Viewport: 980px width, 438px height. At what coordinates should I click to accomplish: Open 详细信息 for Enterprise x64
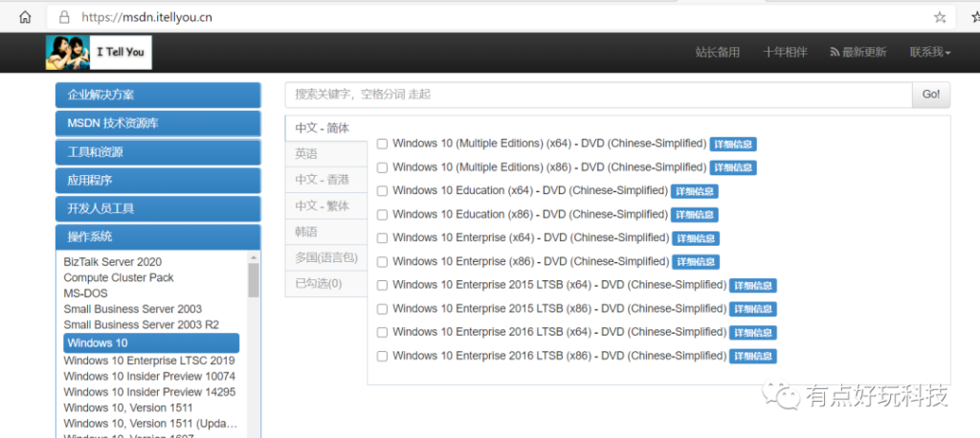coord(696,238)
